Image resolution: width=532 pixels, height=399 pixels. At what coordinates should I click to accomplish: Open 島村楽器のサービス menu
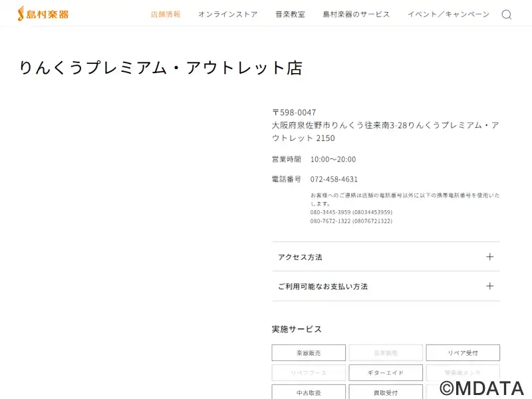coord(356,14)
